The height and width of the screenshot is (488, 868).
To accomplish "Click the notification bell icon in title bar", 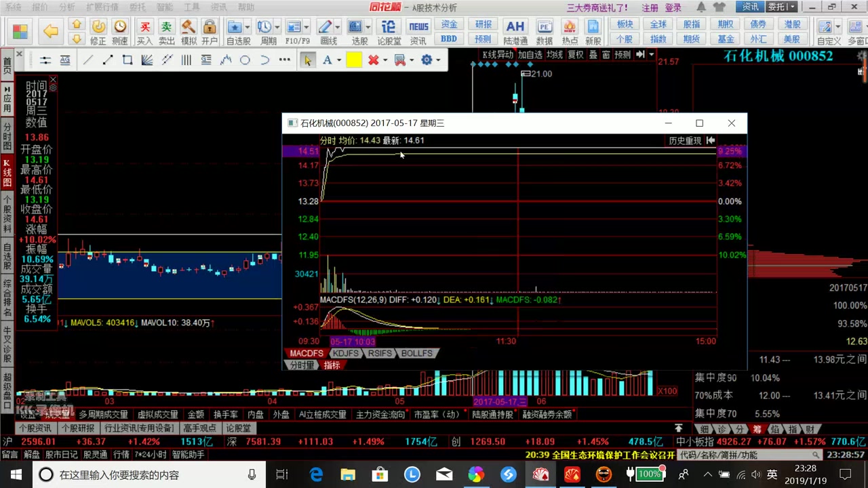I will (x=701, y=7).
